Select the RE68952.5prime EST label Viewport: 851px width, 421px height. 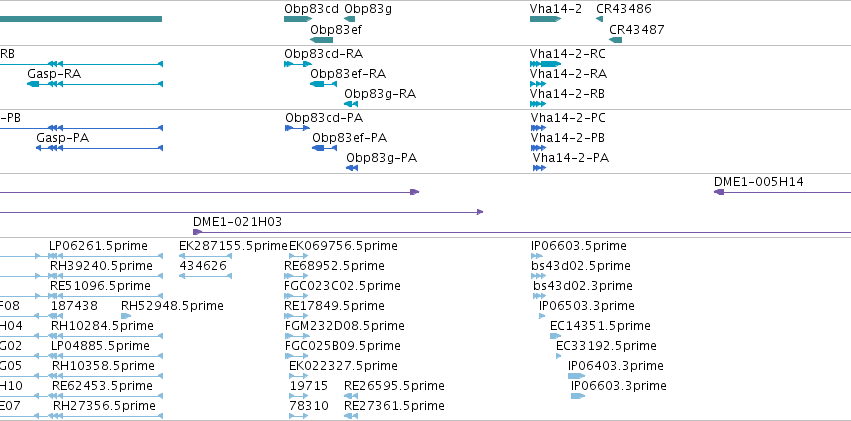pyautogui.click(x=334, y=265)
